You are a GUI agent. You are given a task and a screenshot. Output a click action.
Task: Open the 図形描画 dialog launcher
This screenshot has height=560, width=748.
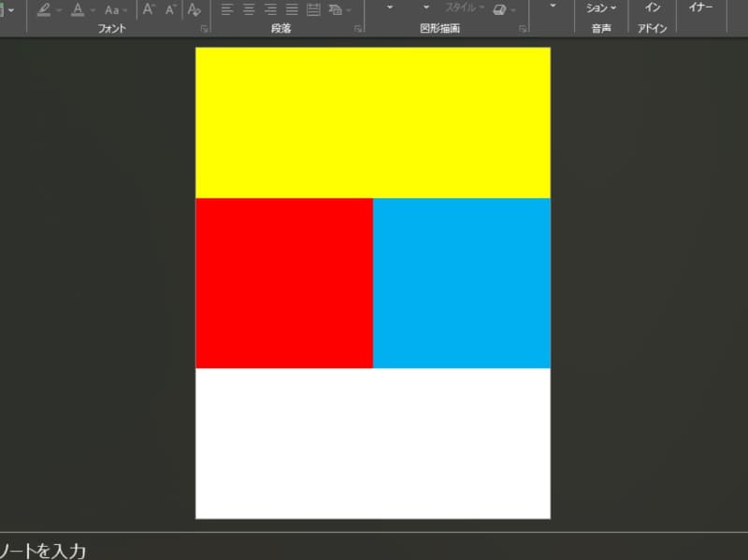pos(523,30)
